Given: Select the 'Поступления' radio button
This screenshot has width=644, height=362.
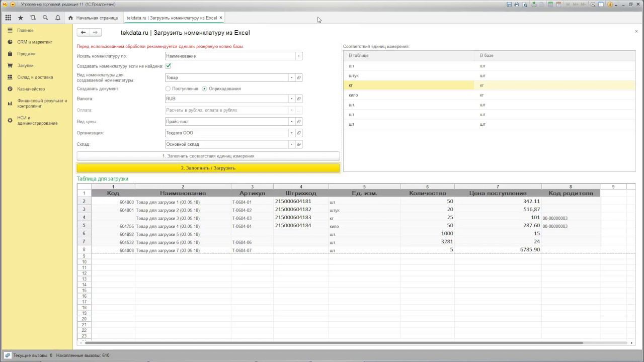Looking at the screenshot, I should (x=168, y=88).
